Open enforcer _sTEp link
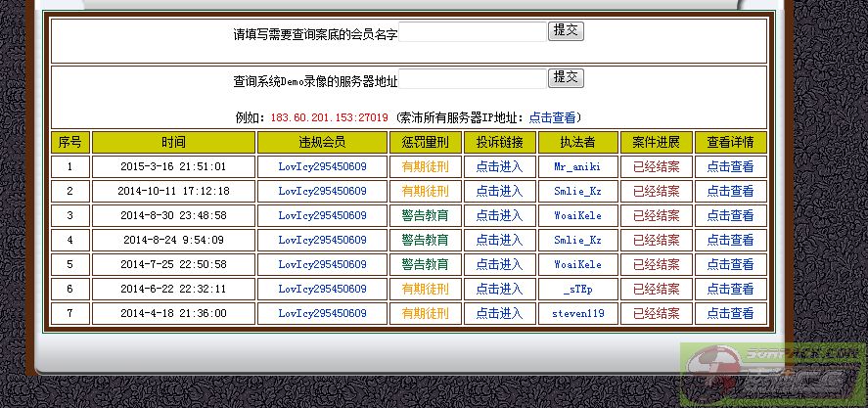The width and height of the screenshot is (868, 408). 577,289
